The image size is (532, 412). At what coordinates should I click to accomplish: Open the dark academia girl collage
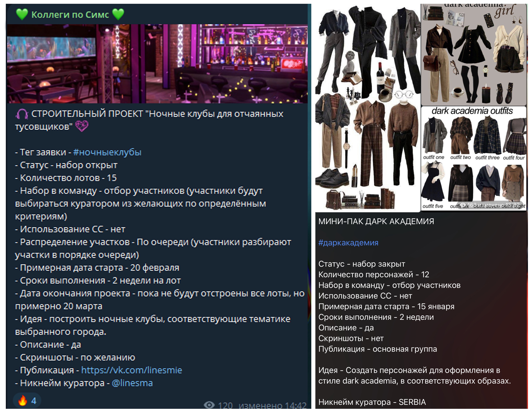click(x=473, y=54)
